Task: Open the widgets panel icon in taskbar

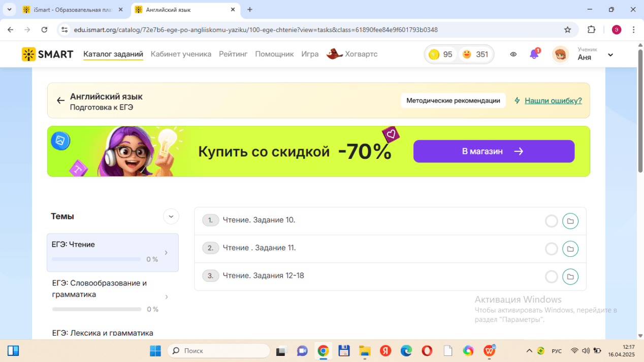Action: click(x=13, y=351)
